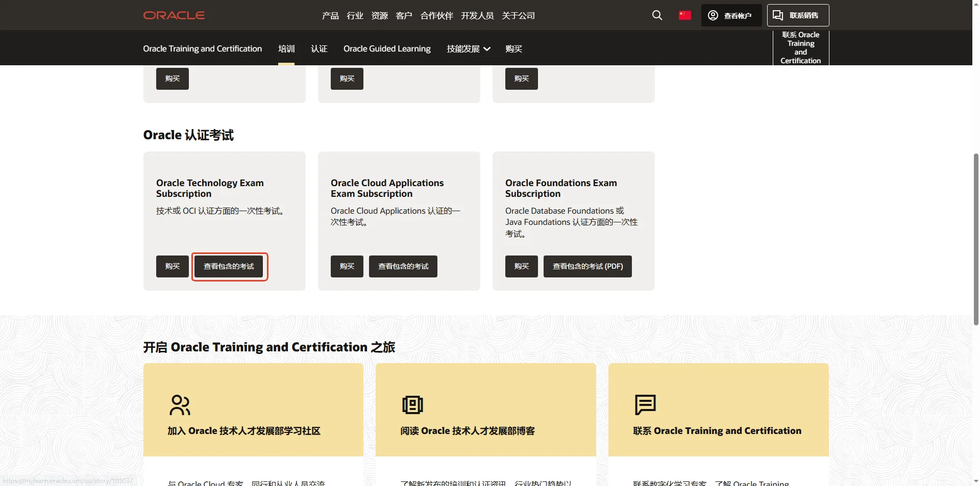Select the 培训 tab

coord(286,48)
